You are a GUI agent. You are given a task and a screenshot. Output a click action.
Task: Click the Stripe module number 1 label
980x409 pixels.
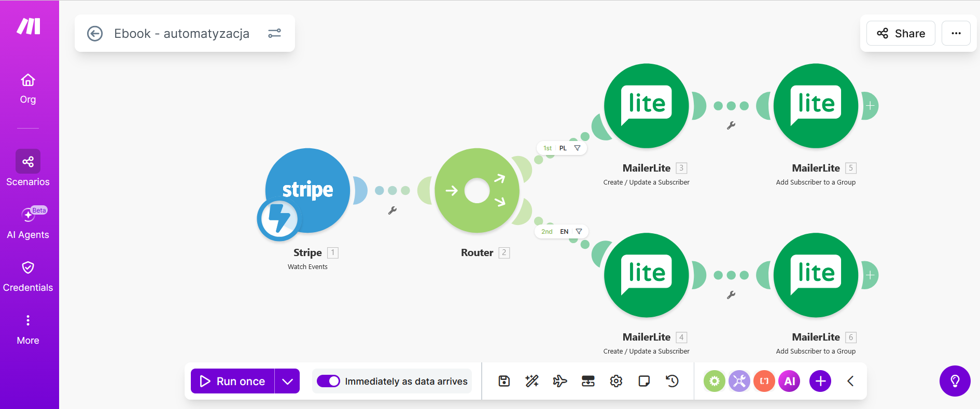coord(333,252)
